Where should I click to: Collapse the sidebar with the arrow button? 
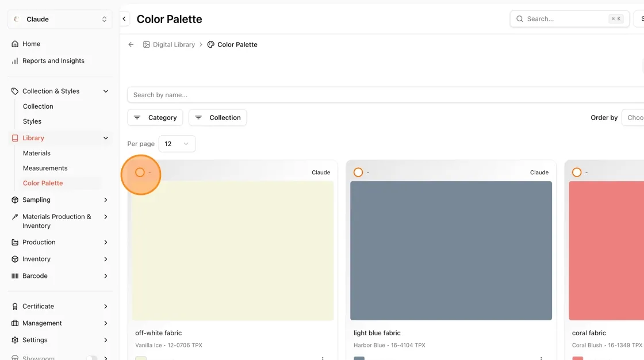point(124,19)
